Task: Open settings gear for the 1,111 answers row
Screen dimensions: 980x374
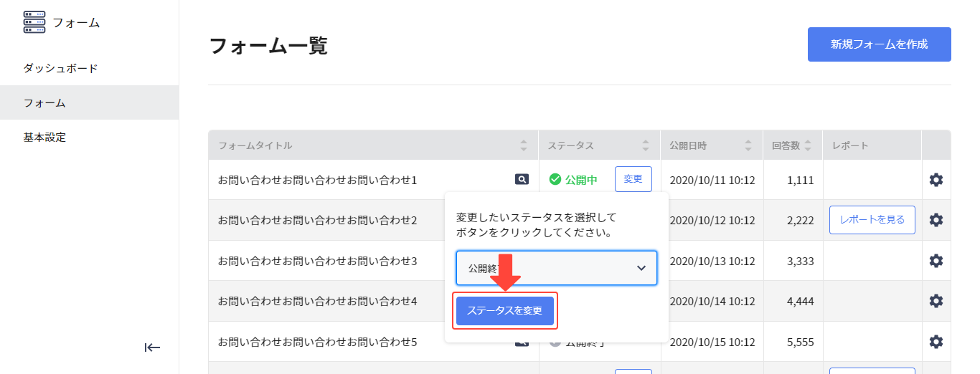Action: [x=936, y=180]
